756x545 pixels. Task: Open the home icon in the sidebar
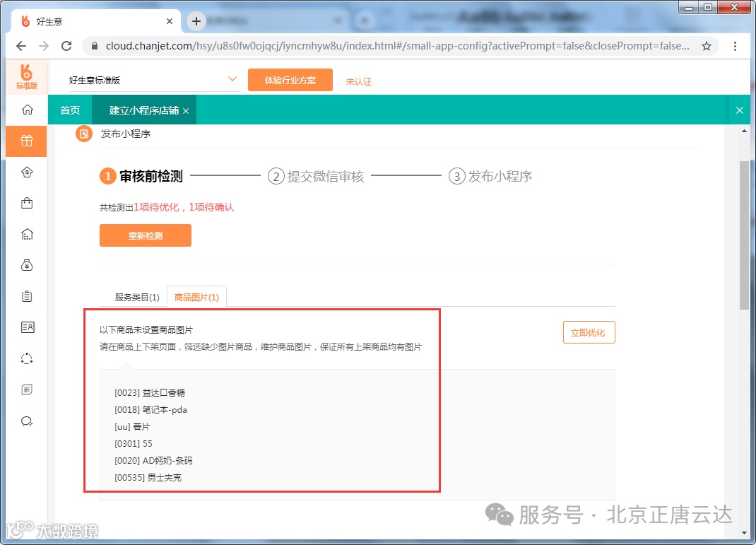[27, 110]
